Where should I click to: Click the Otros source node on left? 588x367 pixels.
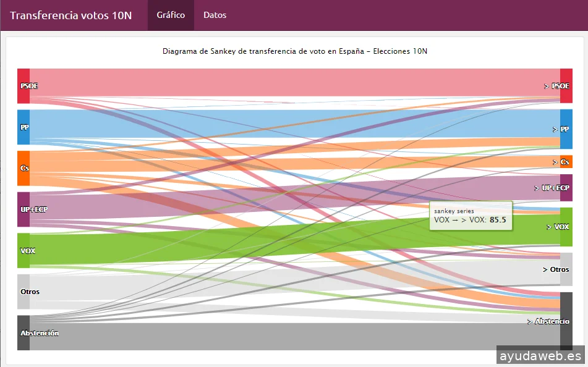coord(23,291)
